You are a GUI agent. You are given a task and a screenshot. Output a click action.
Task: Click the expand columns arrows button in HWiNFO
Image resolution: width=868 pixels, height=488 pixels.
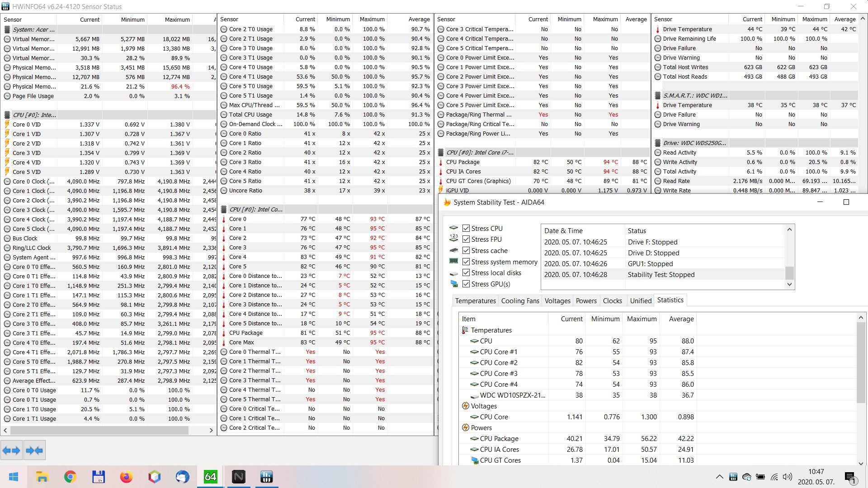(x=11, y=450)
